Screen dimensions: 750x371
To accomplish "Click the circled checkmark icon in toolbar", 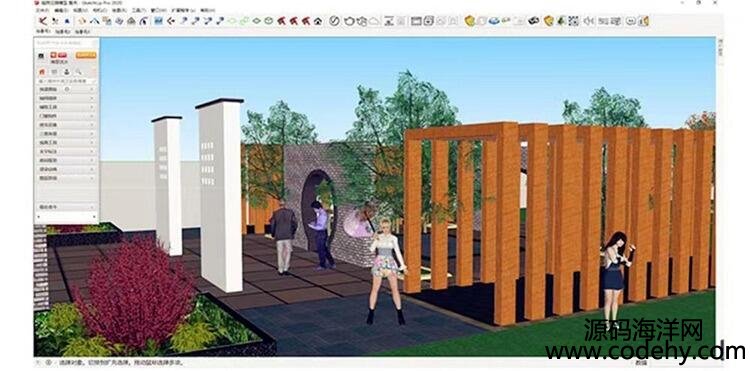I will 335,21.
